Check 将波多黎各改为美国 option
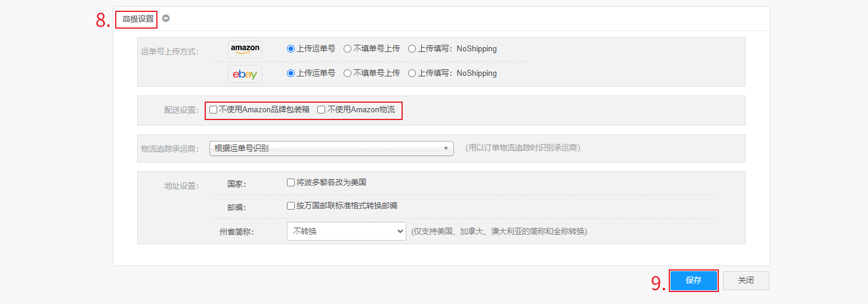 click(x=291, y=183)
